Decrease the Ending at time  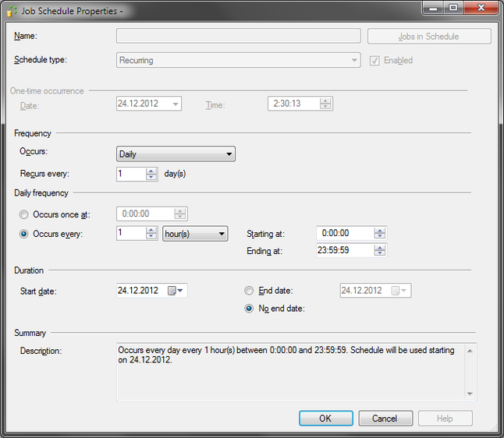pos(380,253)
